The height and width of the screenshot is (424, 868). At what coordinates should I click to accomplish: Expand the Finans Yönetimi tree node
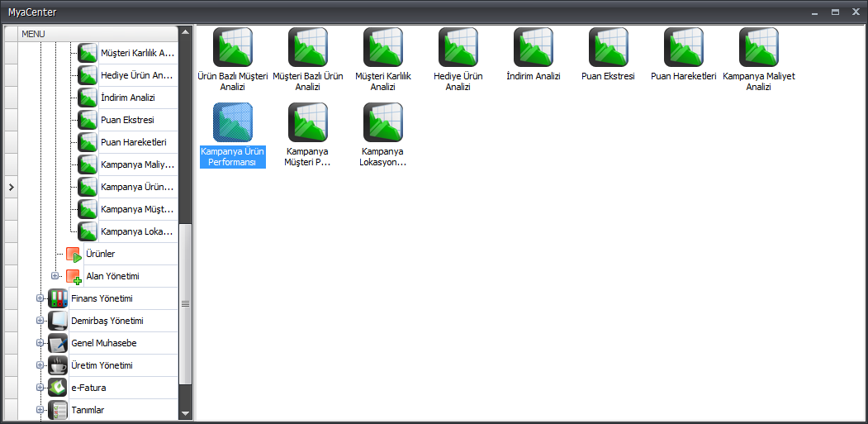pyautogui.click(x=40, y=298)
